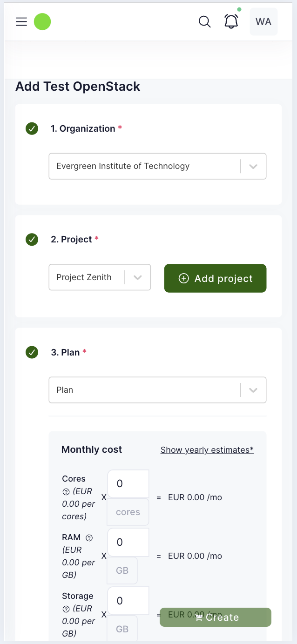The width and height of the screenshot is (297, 644).
Task: Show yearly estimates link
Action: (x=207, y=450)
